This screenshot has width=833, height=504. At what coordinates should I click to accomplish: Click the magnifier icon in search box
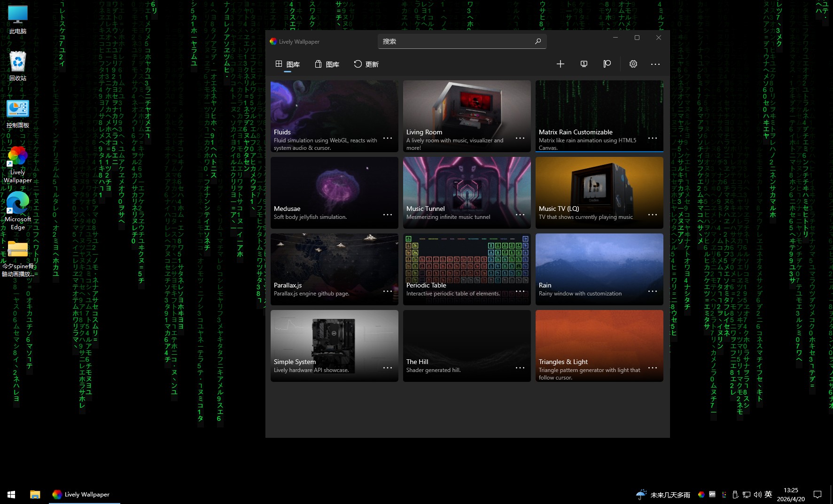pos(537,41)
